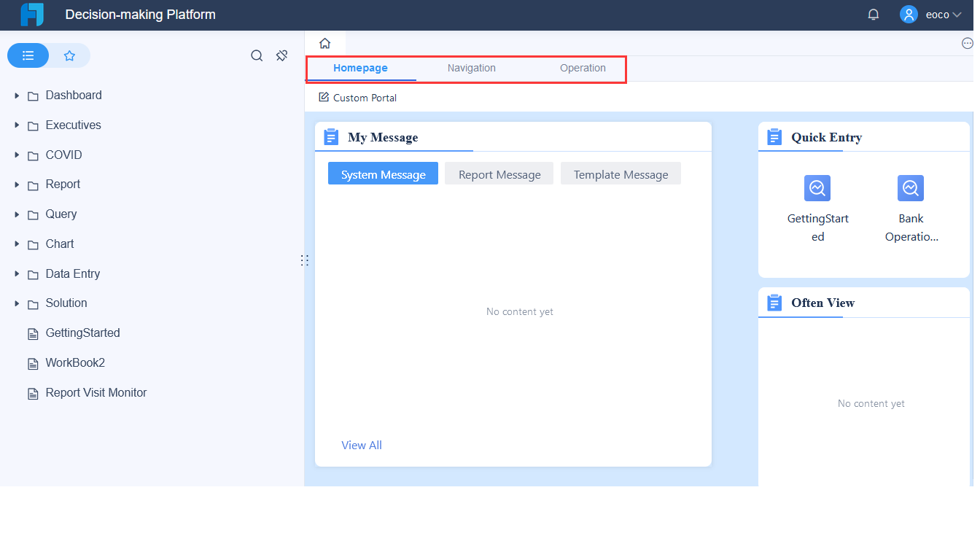The image size is (980, 560).
Task: Select the search icon above the directory tree
Action: [x=257, y=55]
